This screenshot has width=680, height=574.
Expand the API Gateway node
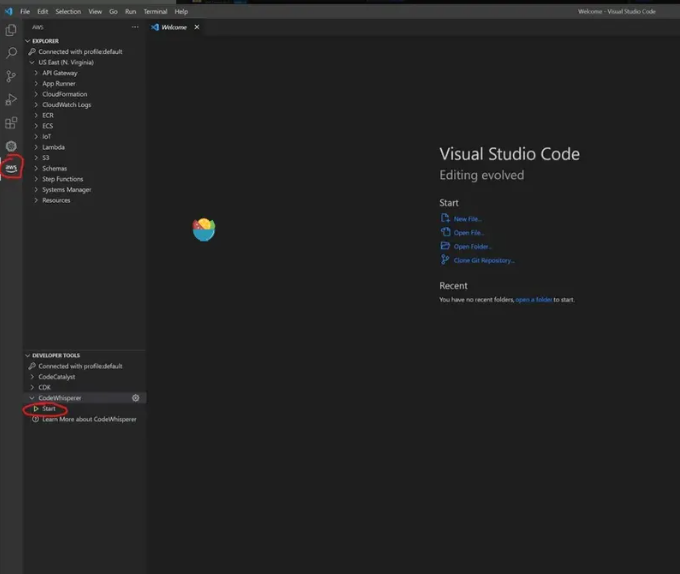[x=36, y=73]
